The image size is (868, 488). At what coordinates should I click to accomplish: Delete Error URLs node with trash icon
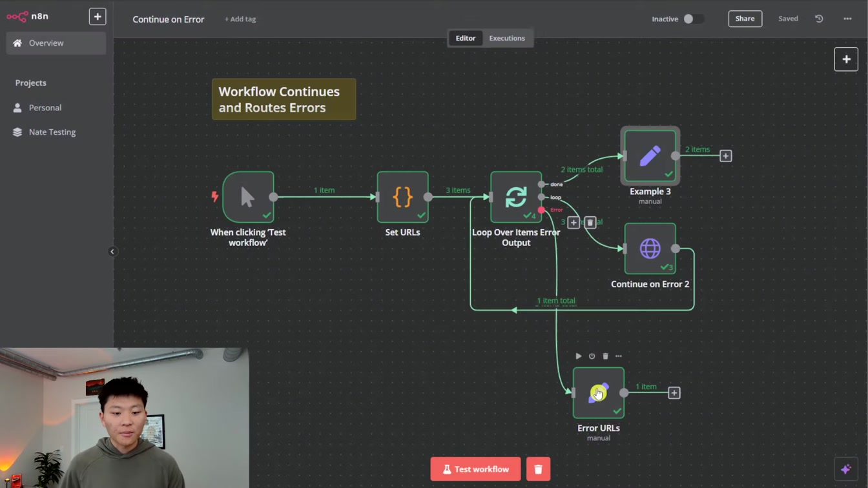[605, 356]
